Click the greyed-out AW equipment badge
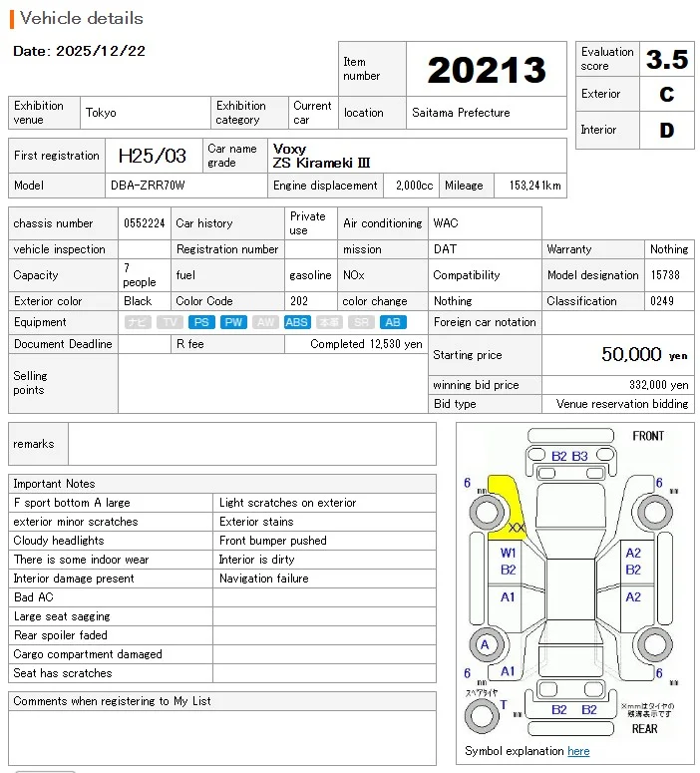The height and width of the screenshot is (773, 700). (265, 322)
